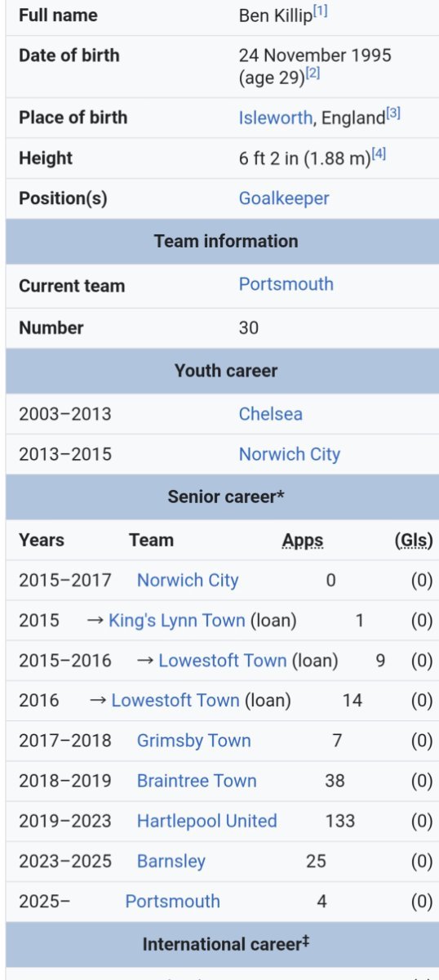Open the Hartlepool United link
The height and width of the screenshot is (980, 439).
tap(206, 822)
